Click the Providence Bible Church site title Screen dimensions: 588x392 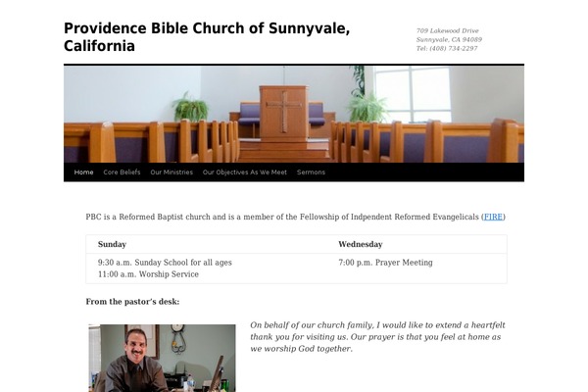point(207,37)
